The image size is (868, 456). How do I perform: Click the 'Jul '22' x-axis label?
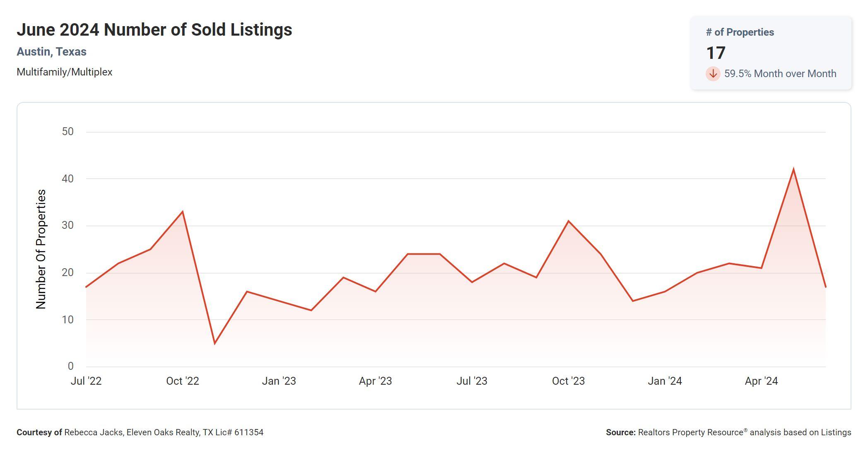(x=86, y=381)
